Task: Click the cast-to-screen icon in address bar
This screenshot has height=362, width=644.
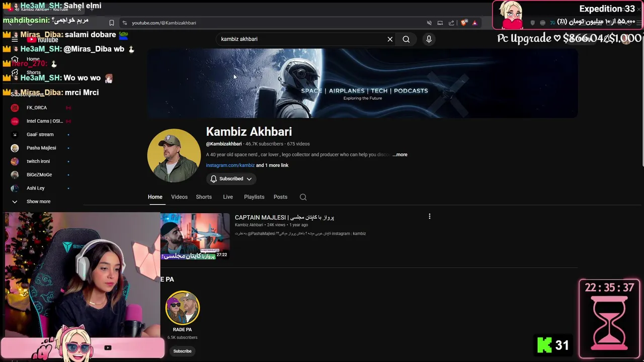Action: coord(440,23)
